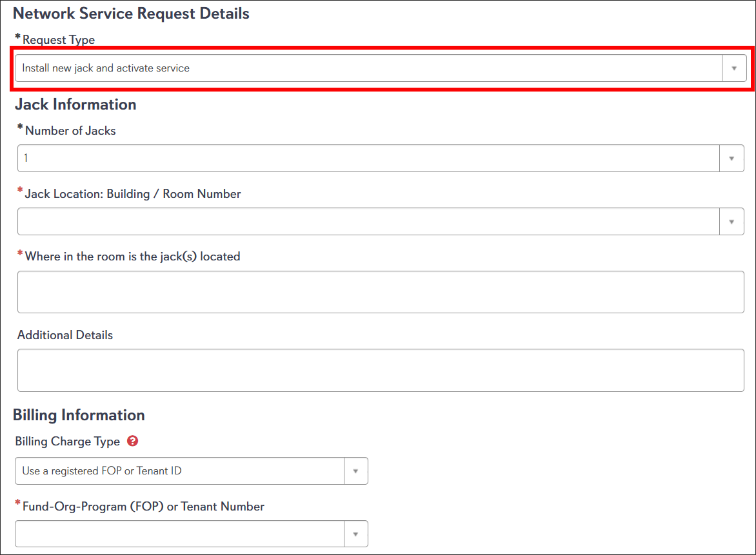Click the Request Type dropdown arrow
Viewport: 756px width, 555px height.
[733, 68]
